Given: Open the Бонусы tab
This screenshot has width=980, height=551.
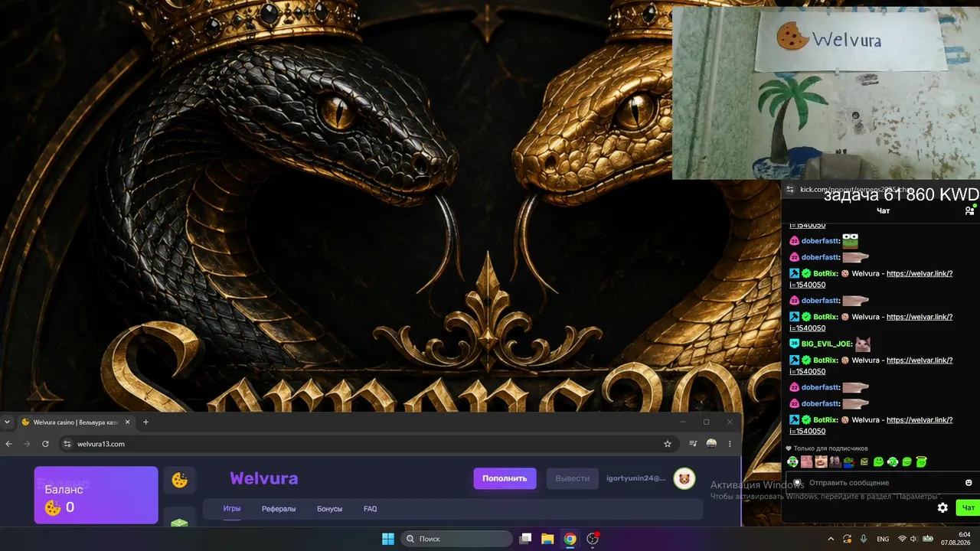Looking at the screenshot, I should (x=329, y=509).
